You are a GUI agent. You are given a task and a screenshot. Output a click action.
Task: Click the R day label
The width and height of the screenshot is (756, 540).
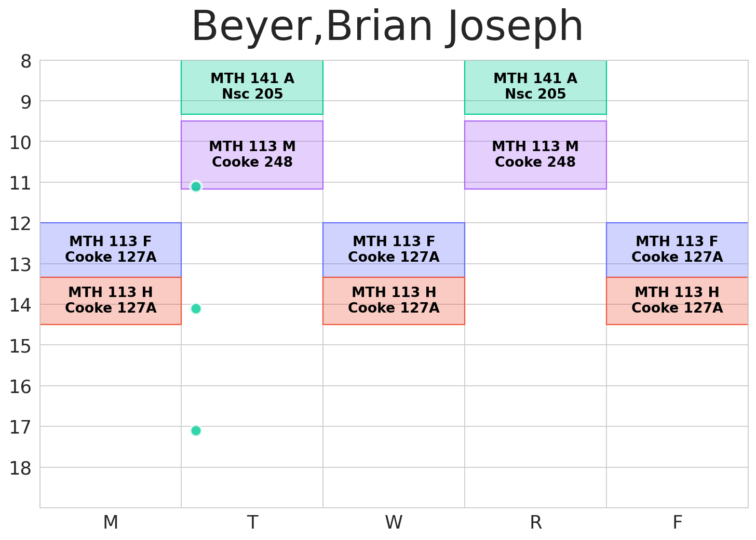pyautogui.click(x=535, y=522)
